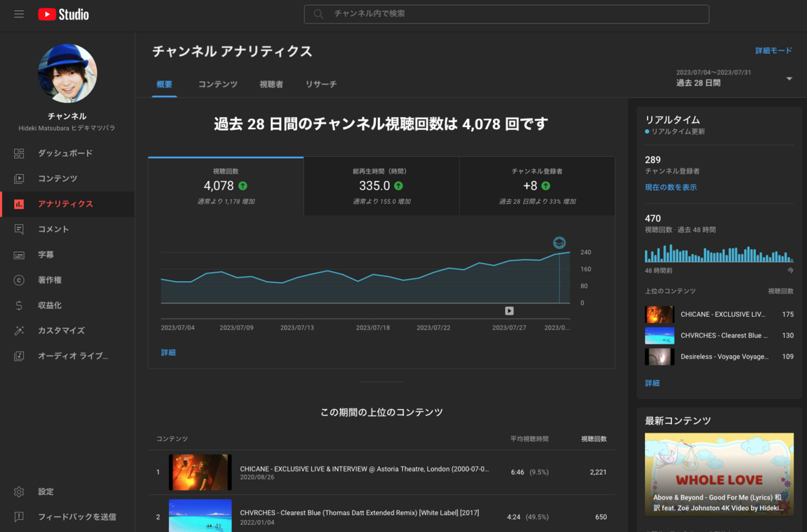Select the チャンネル登録者 metric card
Screen dimensions: 807x532
point(537,186)
